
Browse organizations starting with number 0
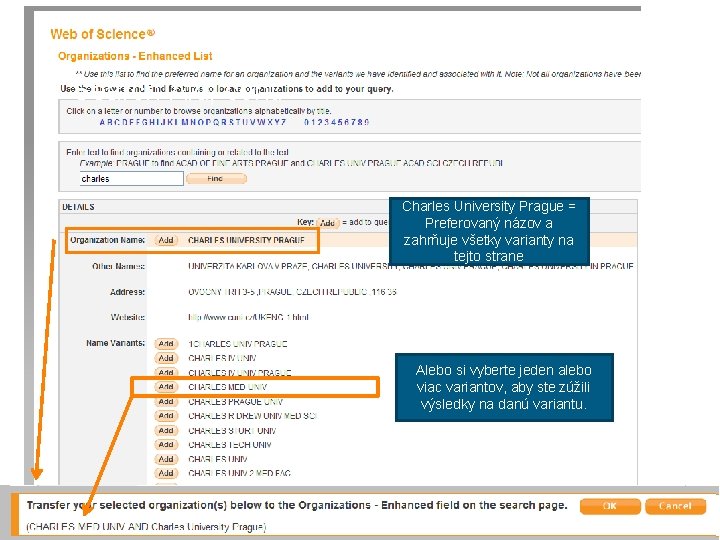(306, 122)
